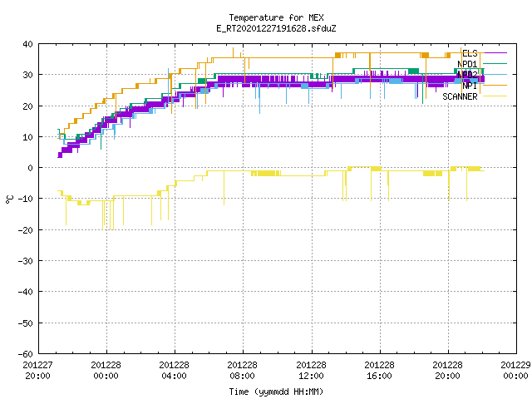This screenshot has height=399, width=532.
Task: Select the filename E_RT20201227191628.sfduZ subtitle
Action: 276,28
